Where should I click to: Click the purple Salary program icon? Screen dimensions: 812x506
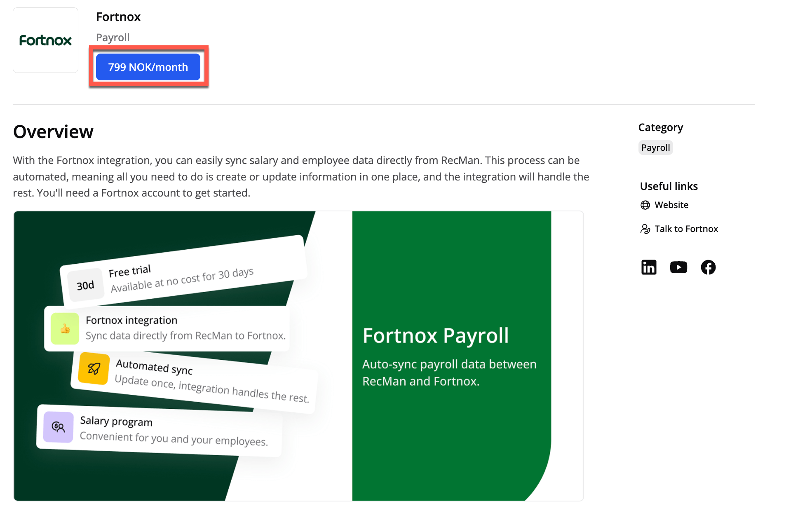(59, 427)
